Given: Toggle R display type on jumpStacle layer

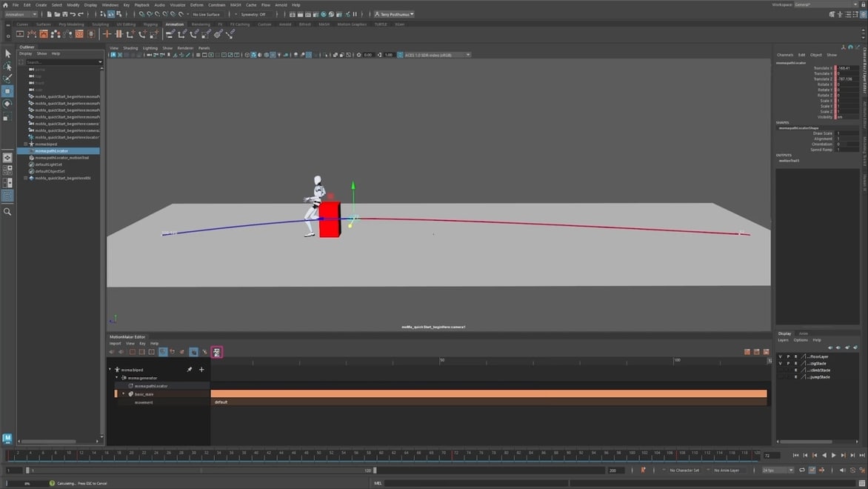Looking at the screenshot, I should coord(796,377).
